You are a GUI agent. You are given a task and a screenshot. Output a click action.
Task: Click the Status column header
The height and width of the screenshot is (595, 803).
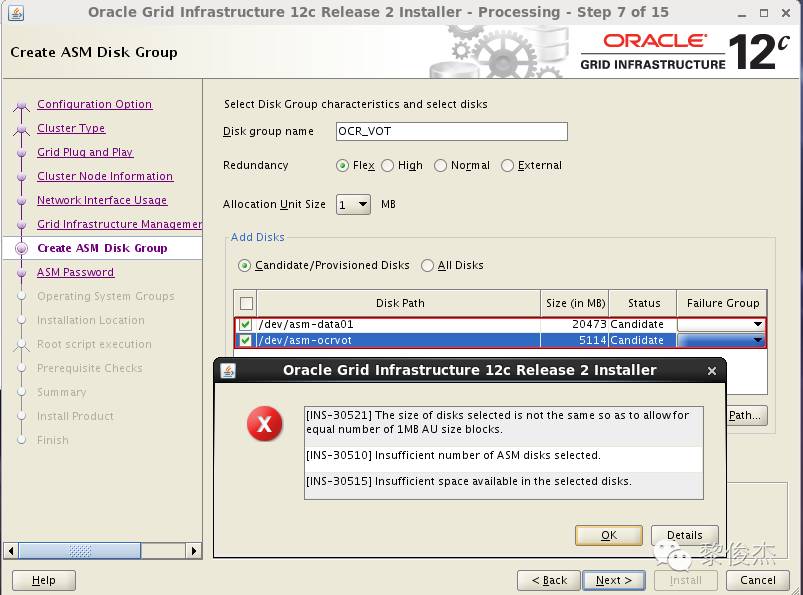(x=643, y=304)
